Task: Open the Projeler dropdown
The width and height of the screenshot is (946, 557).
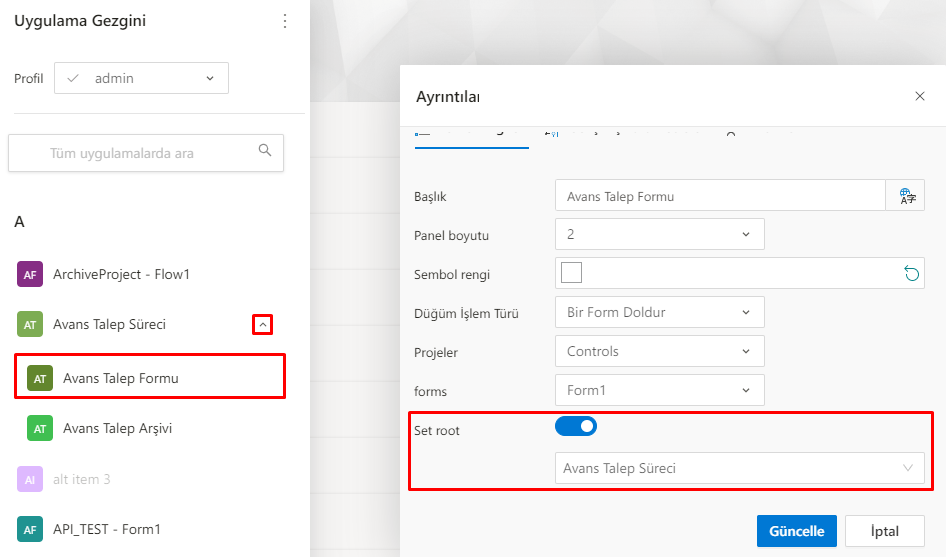Action: (x=659, y=351)
